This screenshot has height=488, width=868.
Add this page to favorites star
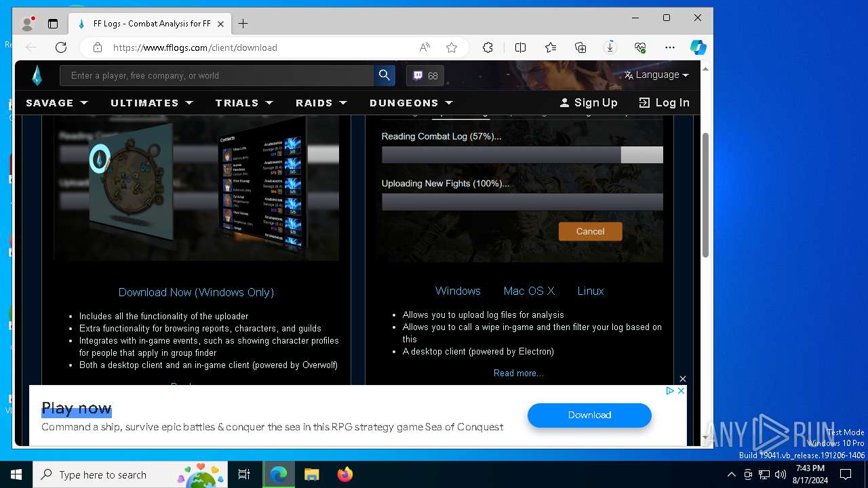click(x=452, y=47)
